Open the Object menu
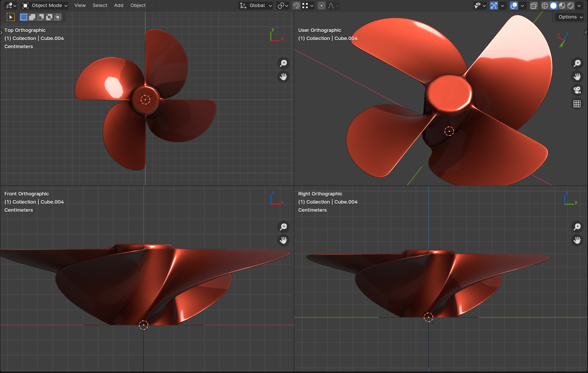 click(138, 6)
